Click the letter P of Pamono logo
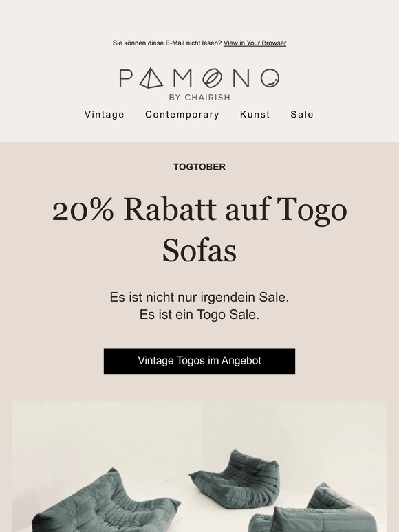399x532 pixels. [126, 78]
